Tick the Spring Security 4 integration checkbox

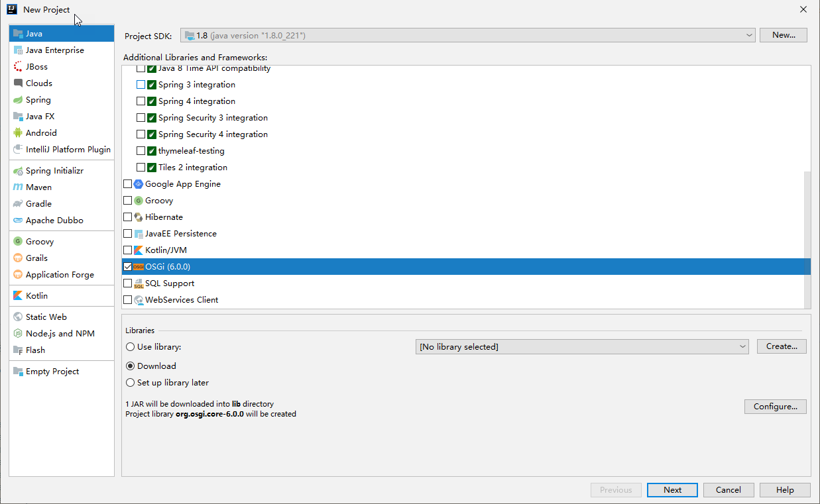(141, 134)
